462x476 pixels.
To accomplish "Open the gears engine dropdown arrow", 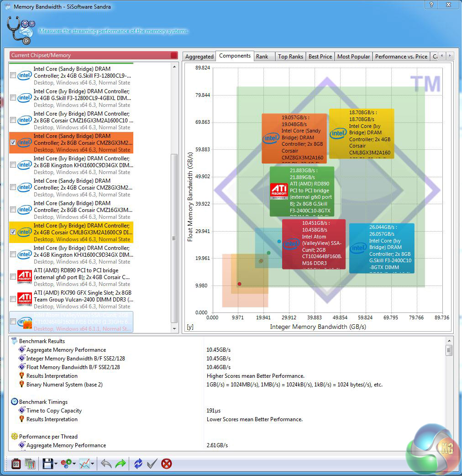I will tap(74, 464).
